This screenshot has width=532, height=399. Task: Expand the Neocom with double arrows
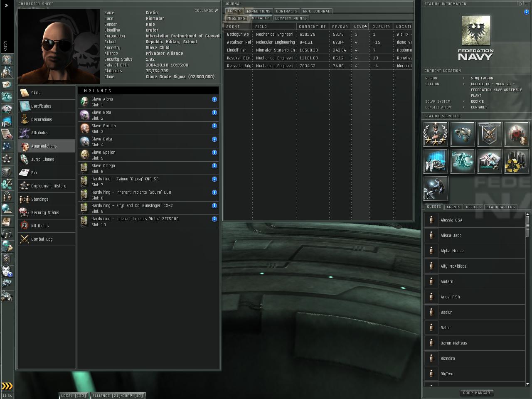click(6, 6)
